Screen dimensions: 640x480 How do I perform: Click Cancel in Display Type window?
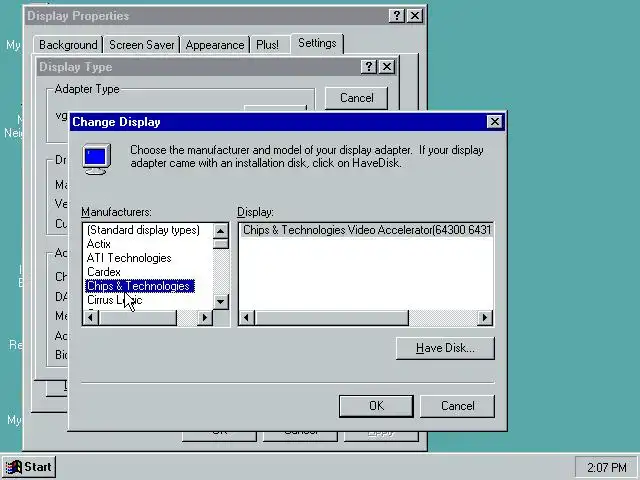pos(356,98)
